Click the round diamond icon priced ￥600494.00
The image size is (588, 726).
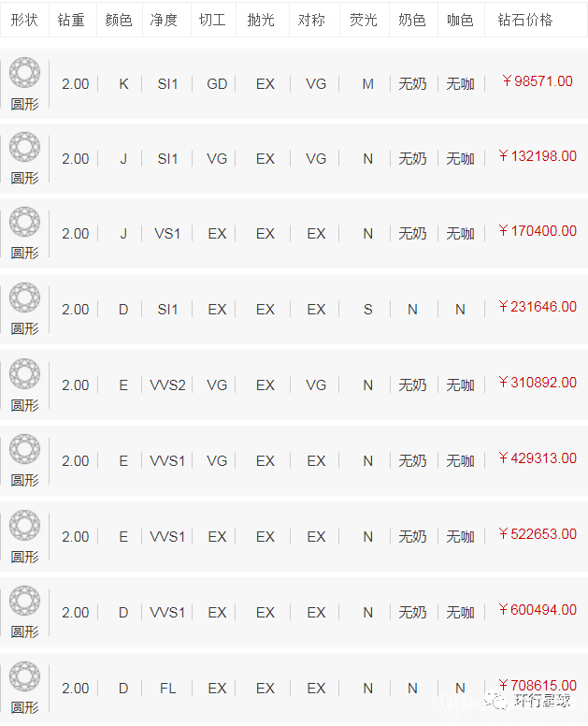coord(24,602)
